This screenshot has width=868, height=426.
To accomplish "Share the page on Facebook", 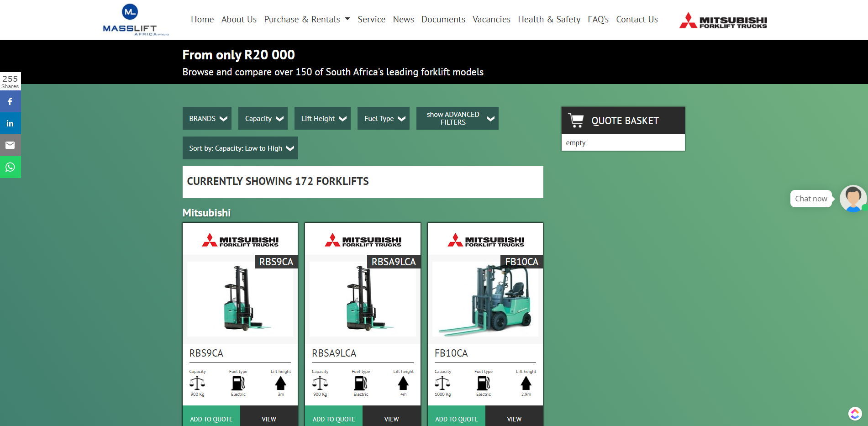I will pyautogui.click(x=10, y=101).
